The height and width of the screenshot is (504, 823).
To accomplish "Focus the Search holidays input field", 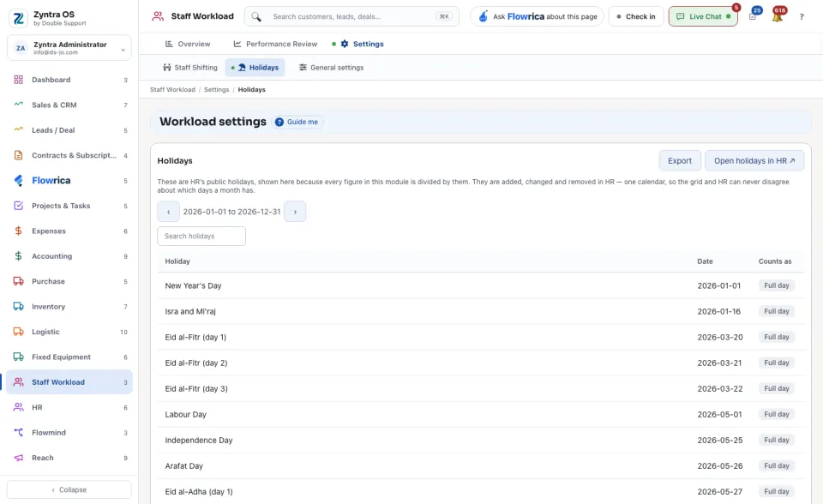I will tap(201, 237).
